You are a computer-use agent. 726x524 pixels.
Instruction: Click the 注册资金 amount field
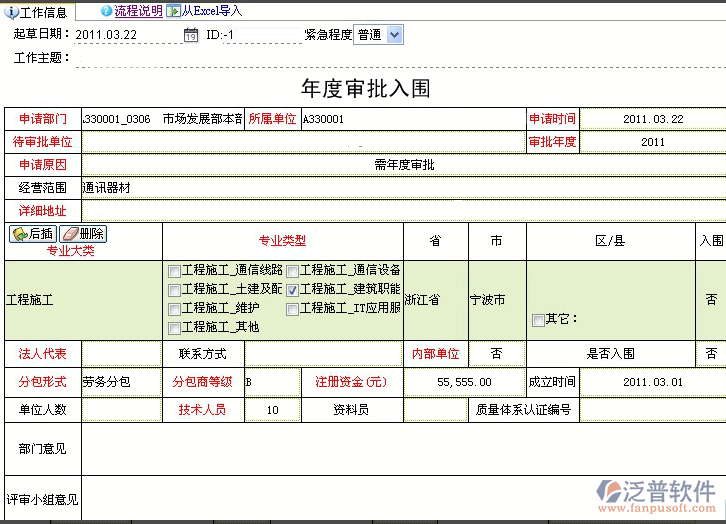(464, 382)
